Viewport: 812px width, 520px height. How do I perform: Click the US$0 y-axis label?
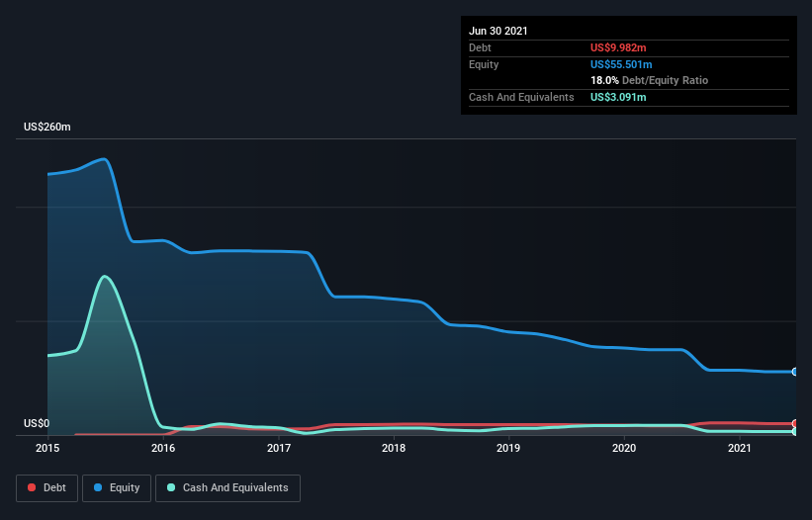tap(37, 423)
